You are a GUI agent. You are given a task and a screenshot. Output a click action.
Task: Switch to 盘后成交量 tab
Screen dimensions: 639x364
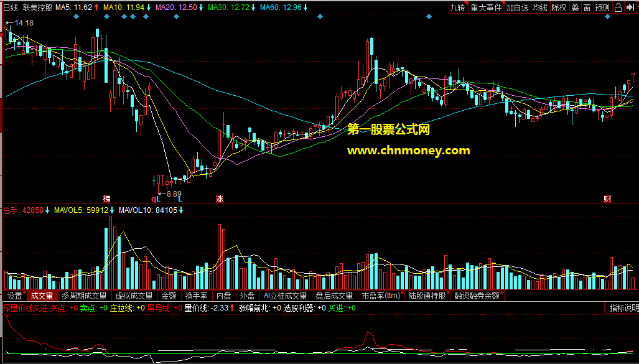click(x=334, y=296)
